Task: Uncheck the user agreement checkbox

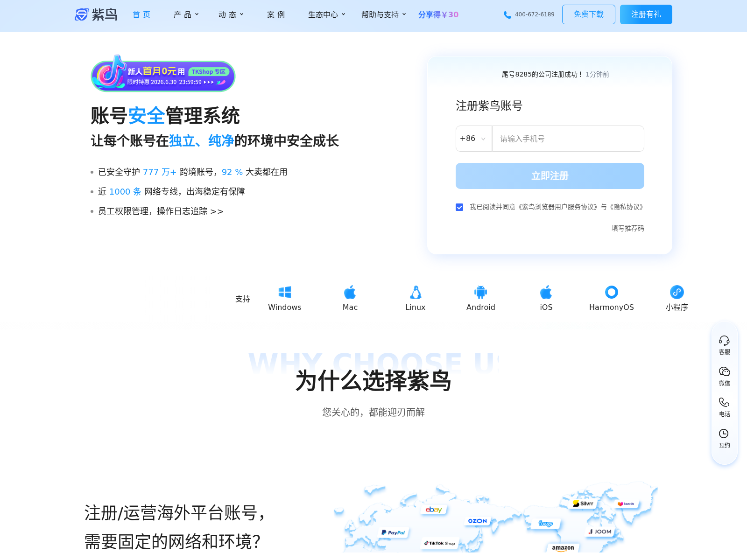Action: pyautogui.click(x=459, y=207)
